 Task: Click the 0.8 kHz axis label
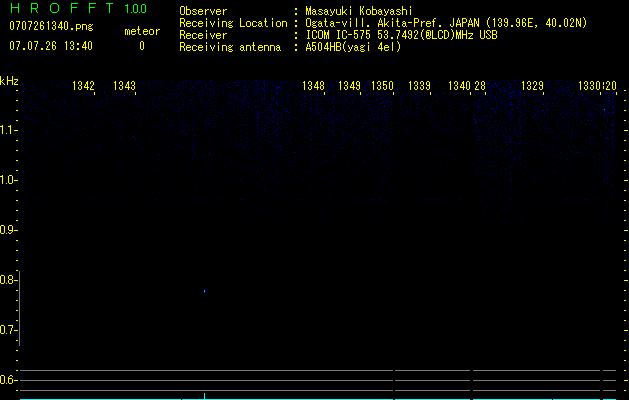coord(8,280)
